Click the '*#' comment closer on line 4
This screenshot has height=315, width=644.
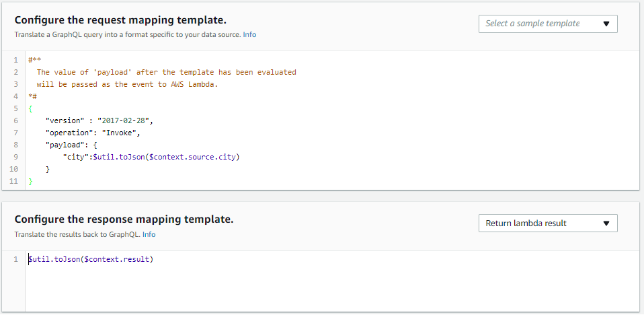coord(32,96)
